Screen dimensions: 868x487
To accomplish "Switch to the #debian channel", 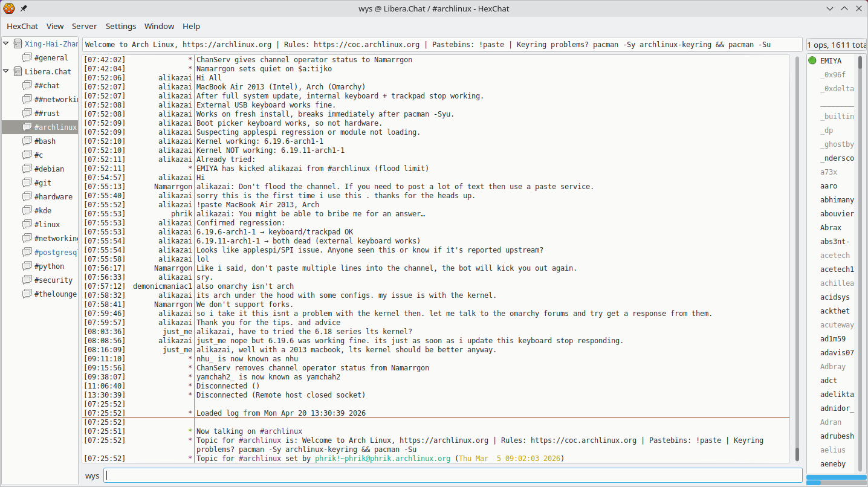I will coord(49,169).
